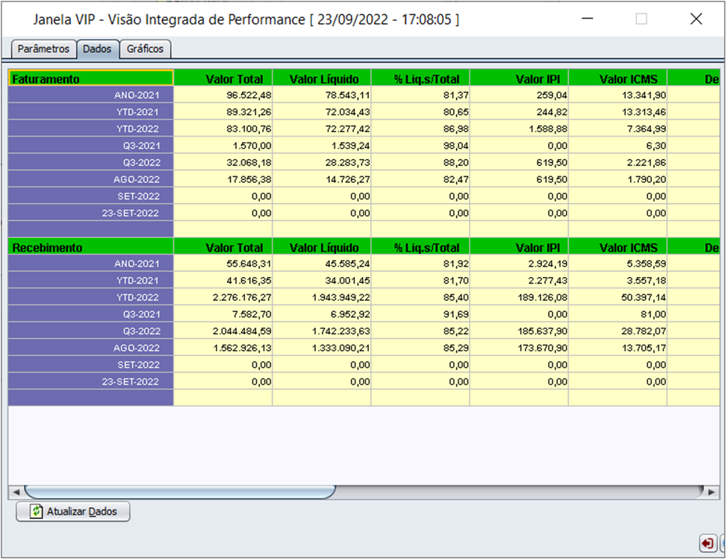This screenshot has height=560, width=728.
Task: Click Recebimento Valor Líquido column header
Action: coord(322,247)
